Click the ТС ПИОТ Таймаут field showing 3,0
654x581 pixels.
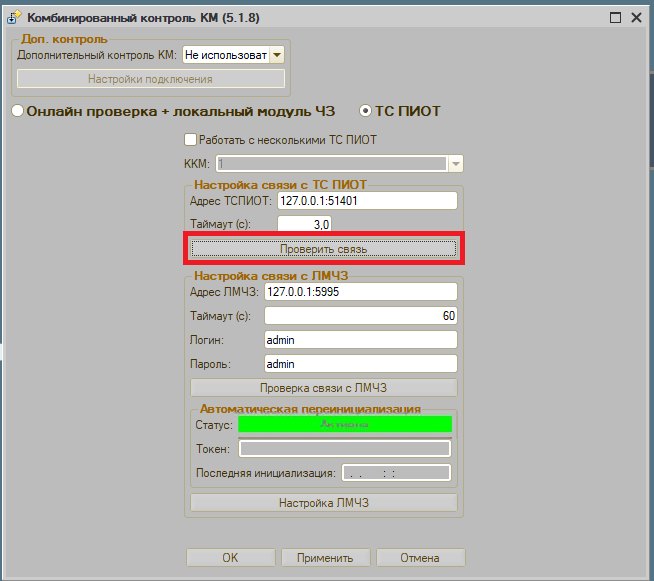(x=304, y=224)
